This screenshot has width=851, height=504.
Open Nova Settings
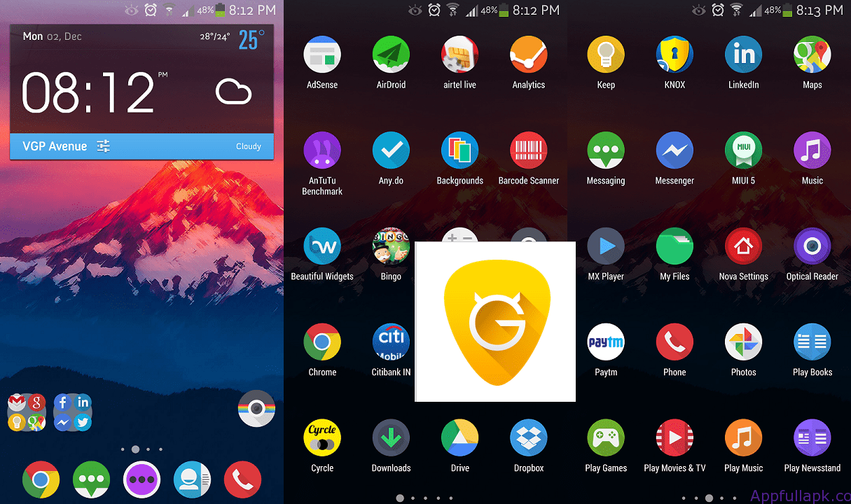point(743,246)
